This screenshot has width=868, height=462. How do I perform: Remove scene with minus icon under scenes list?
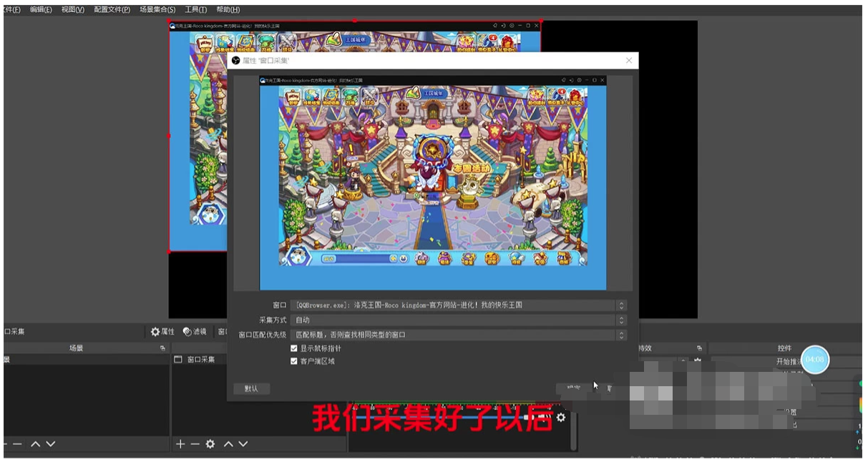[x=17, y=444]
